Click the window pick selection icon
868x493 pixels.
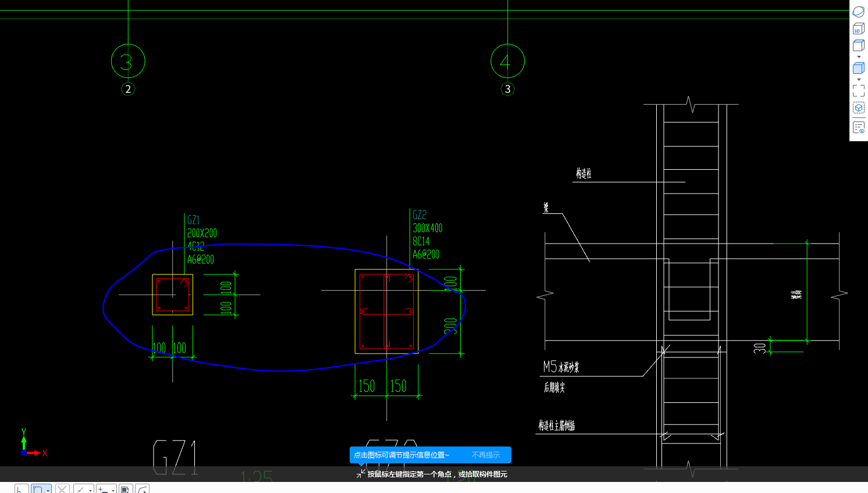coord(126,489)
